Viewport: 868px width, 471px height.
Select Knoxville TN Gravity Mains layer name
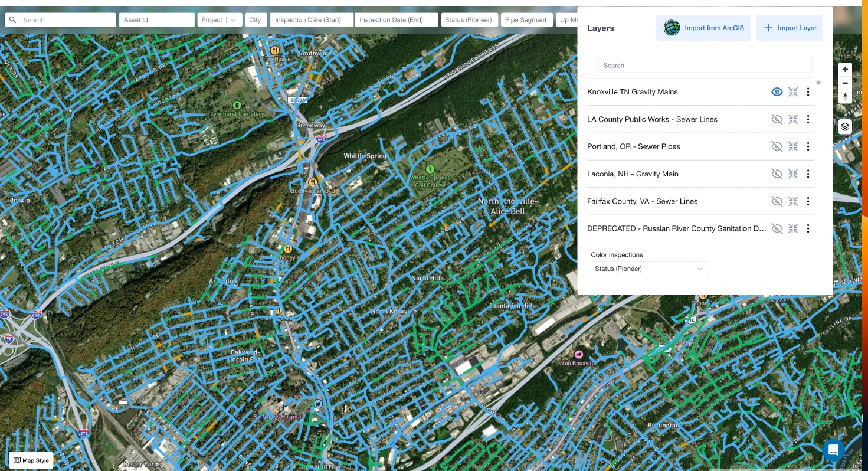[x=633, y=92]
